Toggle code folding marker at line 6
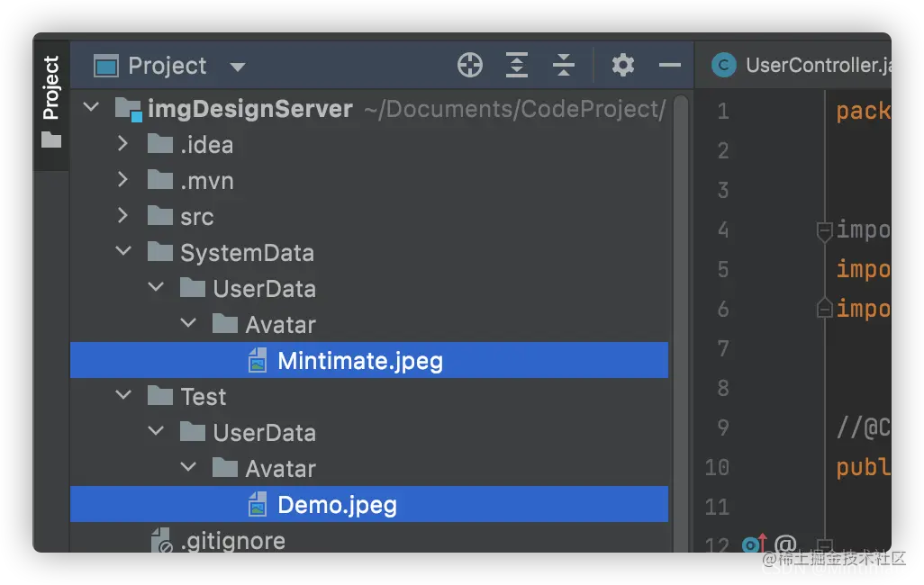924x585 pixels. pos(824,308)
